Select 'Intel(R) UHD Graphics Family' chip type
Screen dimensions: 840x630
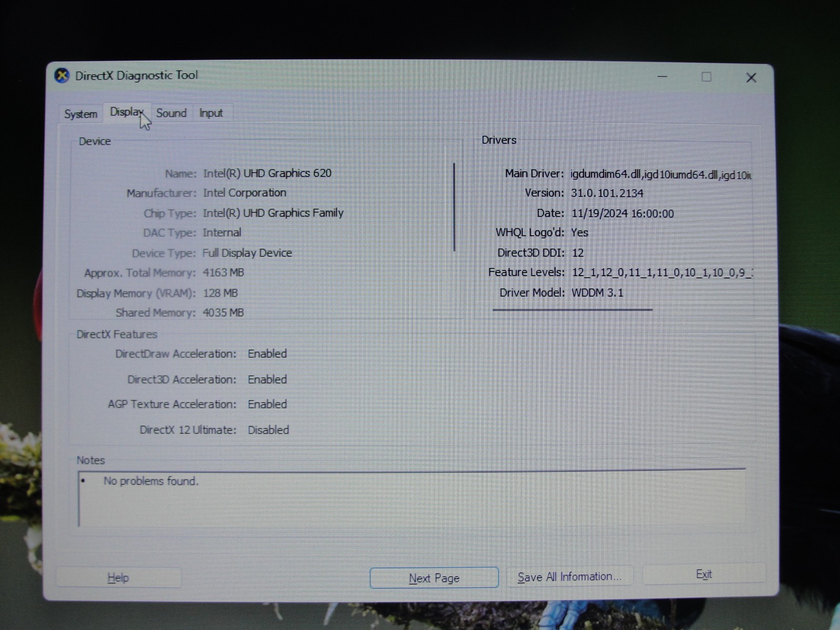click(273, 213)
